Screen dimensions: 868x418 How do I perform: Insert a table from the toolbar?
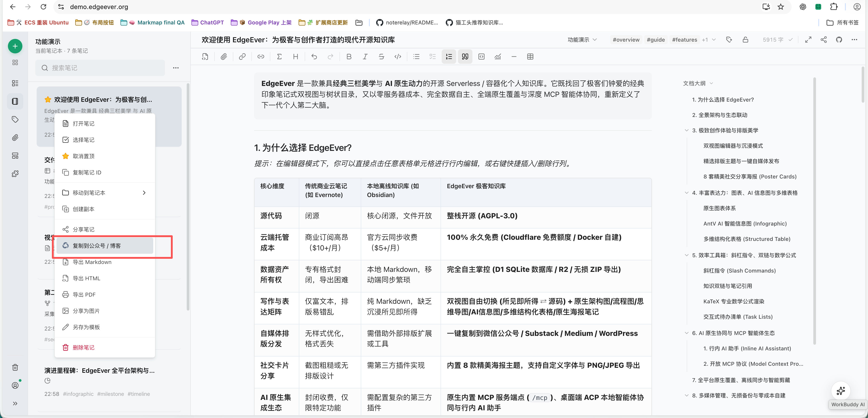click(x=530, y=57)
